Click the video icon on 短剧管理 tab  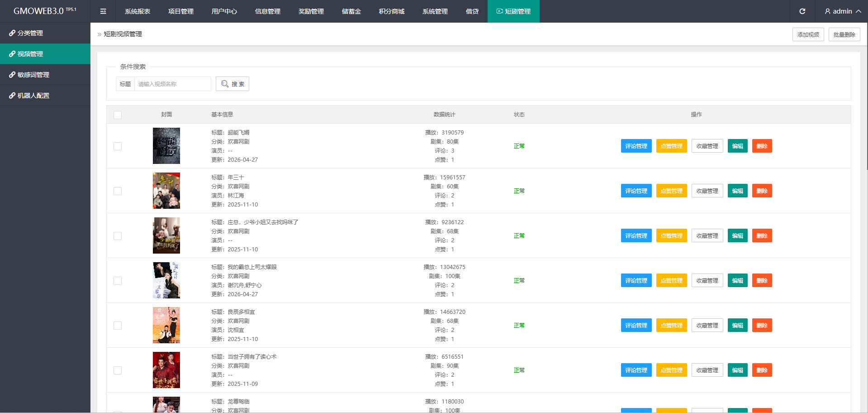point(499,11)
